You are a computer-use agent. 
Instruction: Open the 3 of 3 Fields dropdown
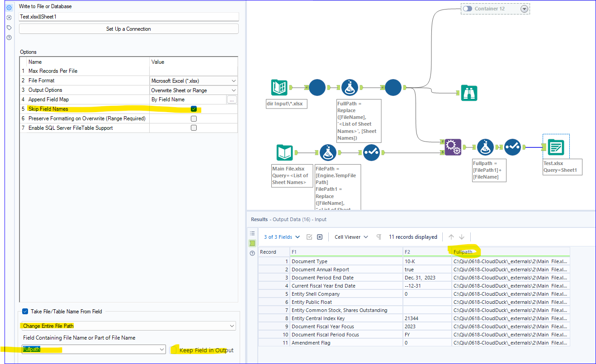click(281, 236)
